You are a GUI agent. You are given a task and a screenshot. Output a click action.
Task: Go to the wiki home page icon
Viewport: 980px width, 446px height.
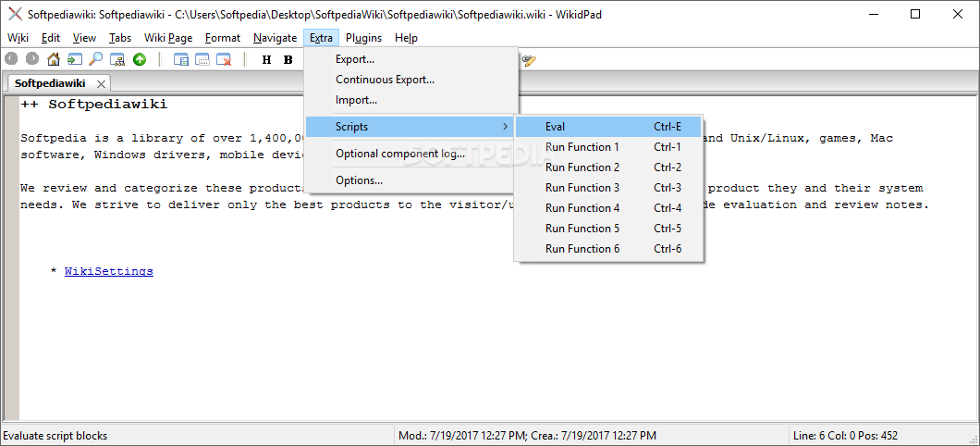54,59
